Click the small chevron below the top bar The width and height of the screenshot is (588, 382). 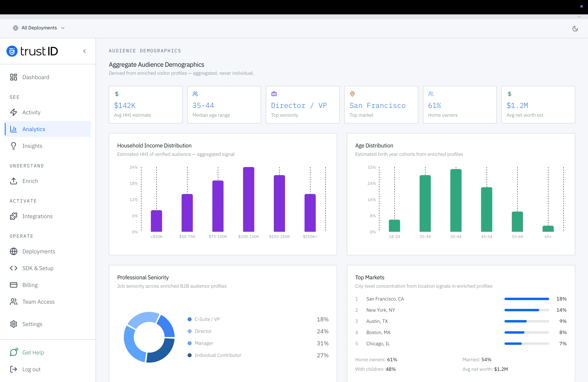tap(579, 17)
